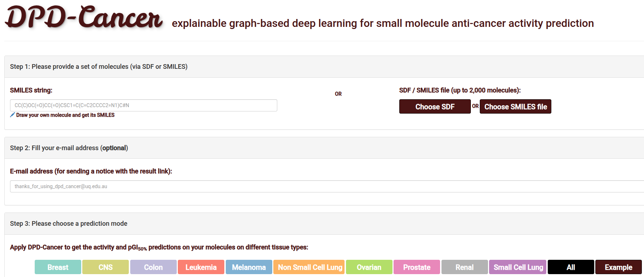Open the Draw your own molecule link
Viewport: 644px width, 277px height.
65,115
